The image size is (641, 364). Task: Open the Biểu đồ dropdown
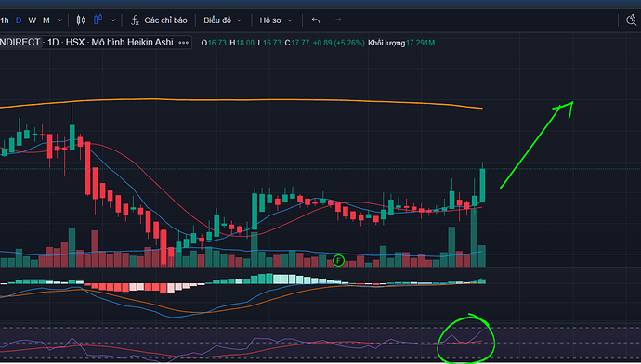(x=223, y=20)
